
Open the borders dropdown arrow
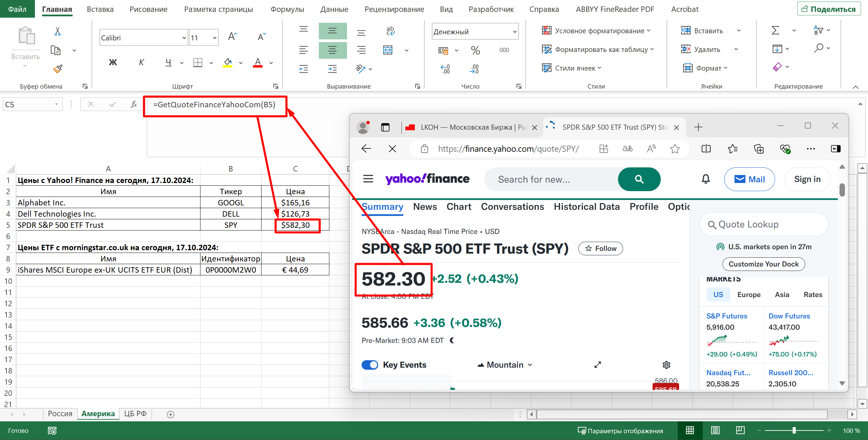[x=211, y=63]
